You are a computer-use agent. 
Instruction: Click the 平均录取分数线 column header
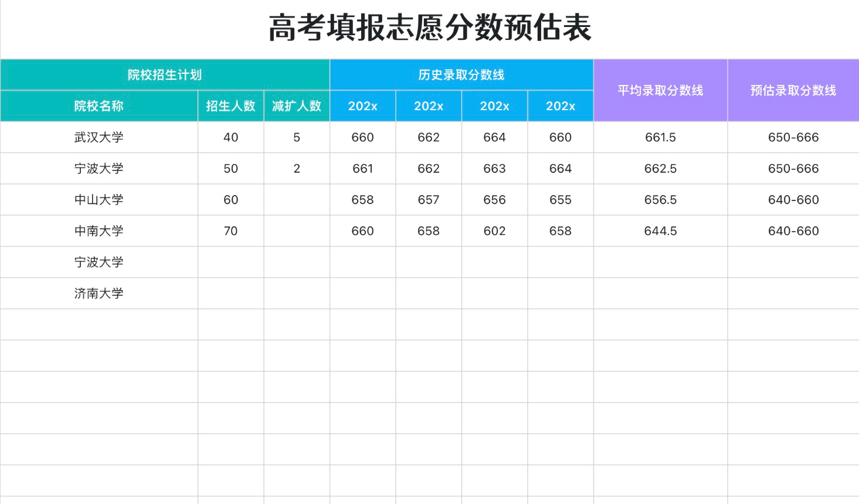[x=660, y=90]
